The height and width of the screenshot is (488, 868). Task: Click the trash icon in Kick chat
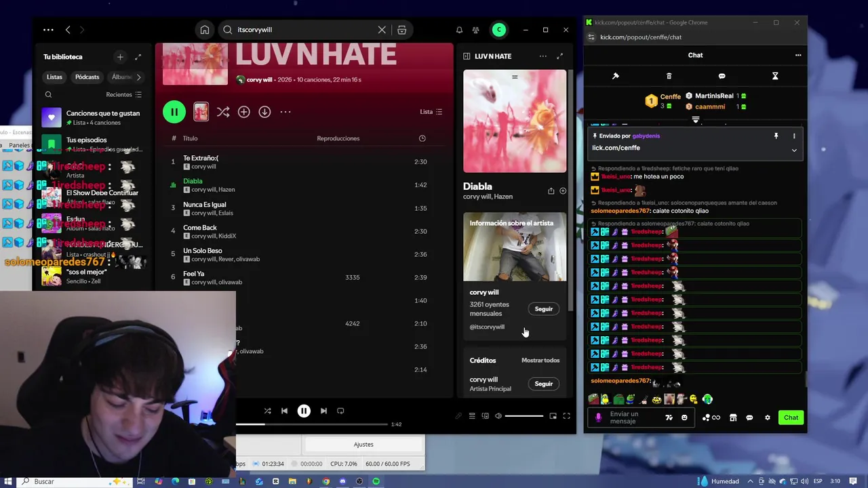pyautogui.click(x=669, y=76)
